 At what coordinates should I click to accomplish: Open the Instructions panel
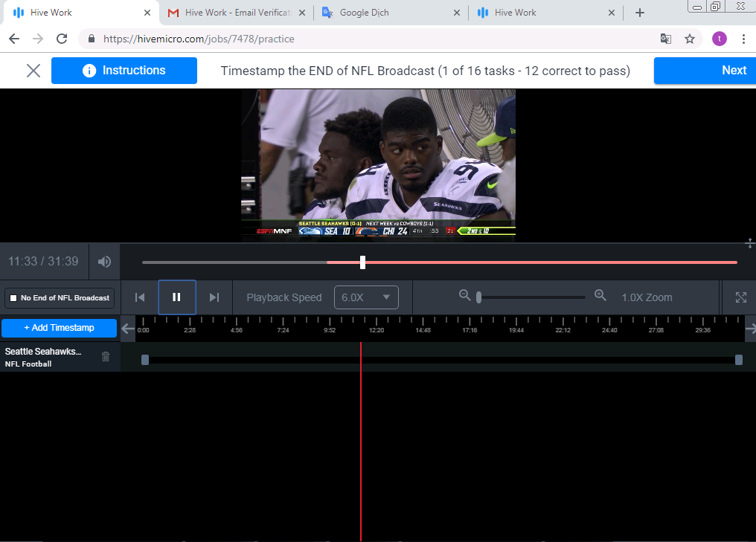124,71
